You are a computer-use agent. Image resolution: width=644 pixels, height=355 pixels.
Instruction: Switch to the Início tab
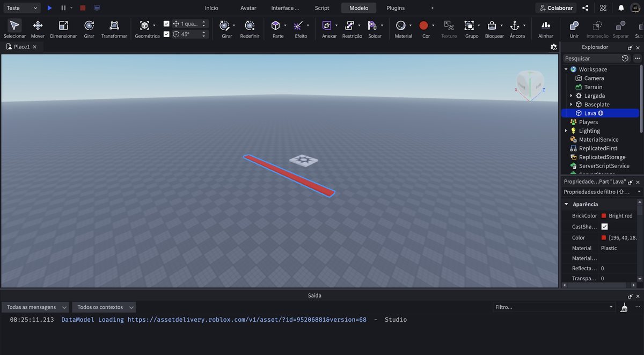(211, 8)
